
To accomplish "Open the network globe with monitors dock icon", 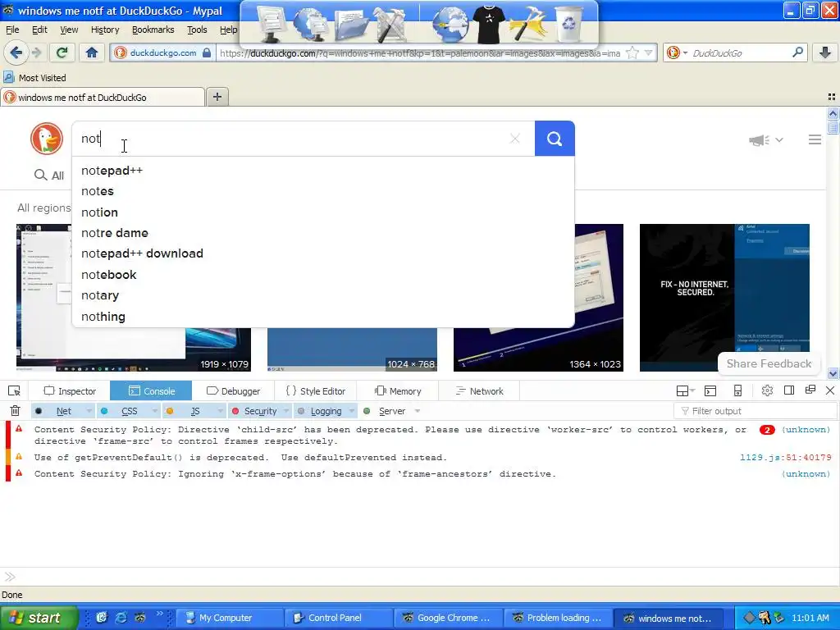I will pyautogui.click(x=310, y=24).
